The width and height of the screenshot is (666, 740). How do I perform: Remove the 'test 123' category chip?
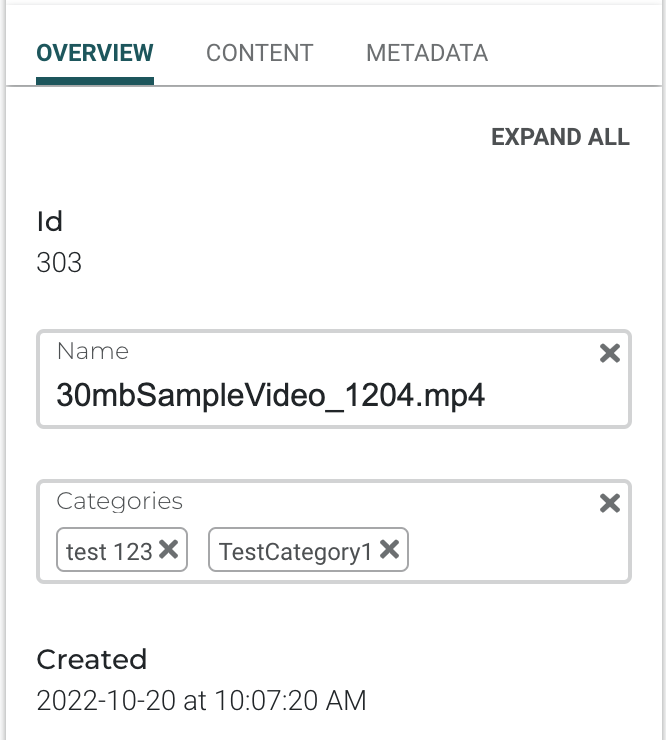tap(169, 549)
